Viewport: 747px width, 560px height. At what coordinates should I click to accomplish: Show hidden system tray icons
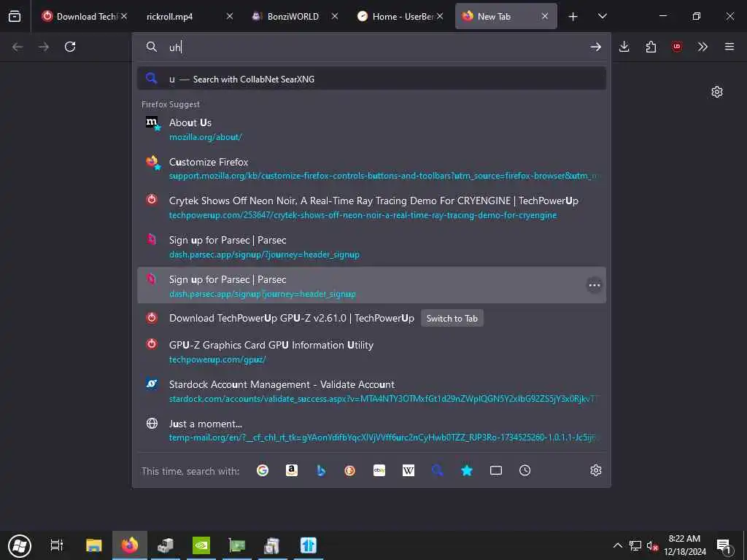click(x=617, y=545)
